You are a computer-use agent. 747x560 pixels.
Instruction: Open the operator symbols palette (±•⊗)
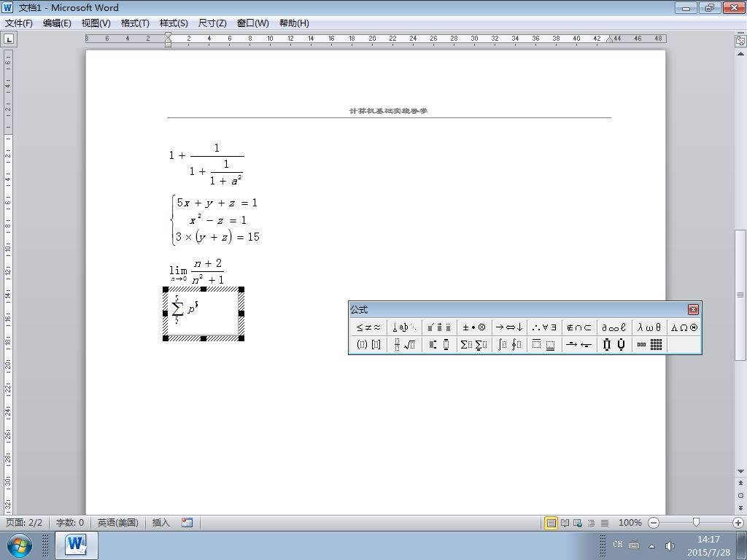(x=474, y=327)
